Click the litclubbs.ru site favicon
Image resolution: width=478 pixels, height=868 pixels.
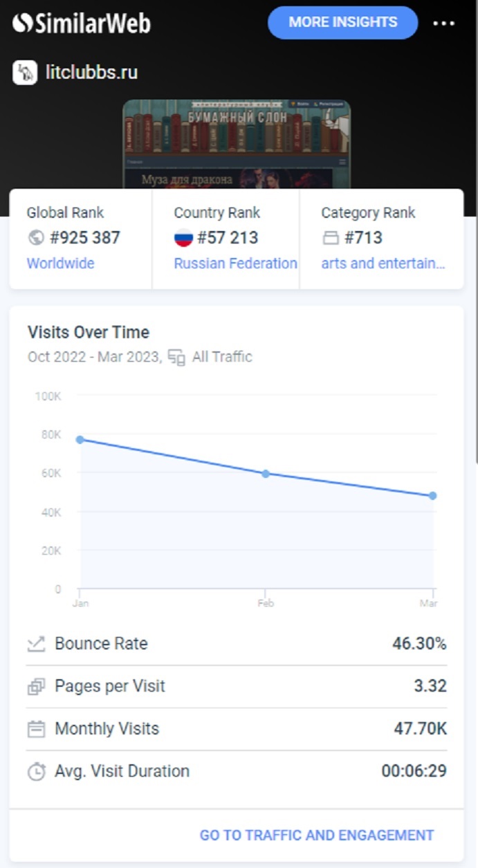pos(25,72)
